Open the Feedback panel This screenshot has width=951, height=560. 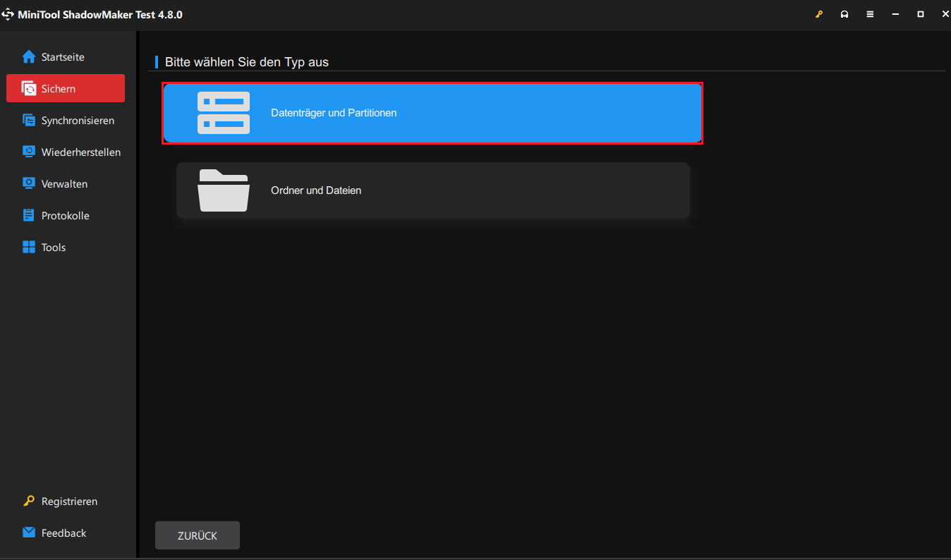[x=63, y=532]
